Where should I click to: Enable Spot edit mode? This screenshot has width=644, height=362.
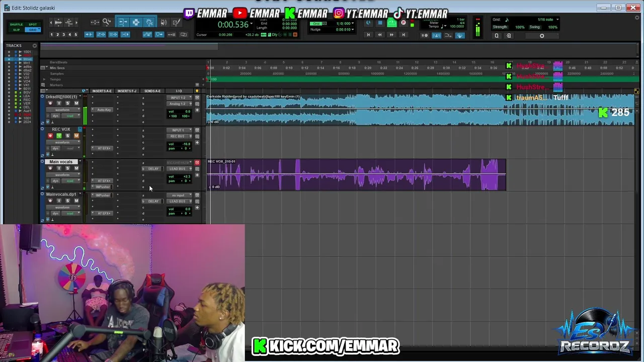[33, 24]
